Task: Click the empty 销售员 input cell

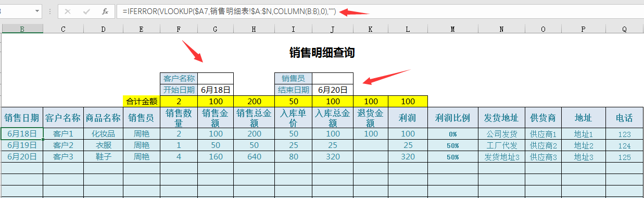Action: pyautogui.click(x=332, y=78)
